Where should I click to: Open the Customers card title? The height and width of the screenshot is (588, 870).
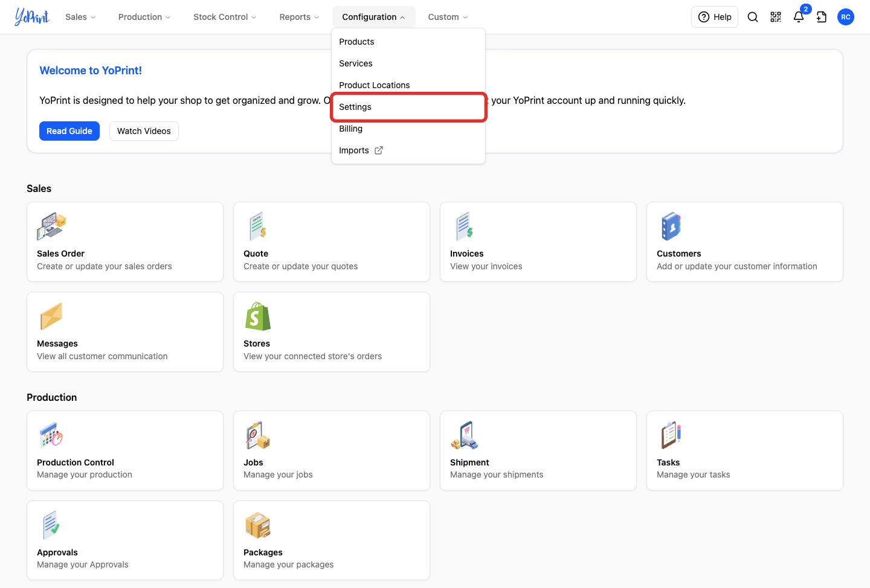coord(679,254)
